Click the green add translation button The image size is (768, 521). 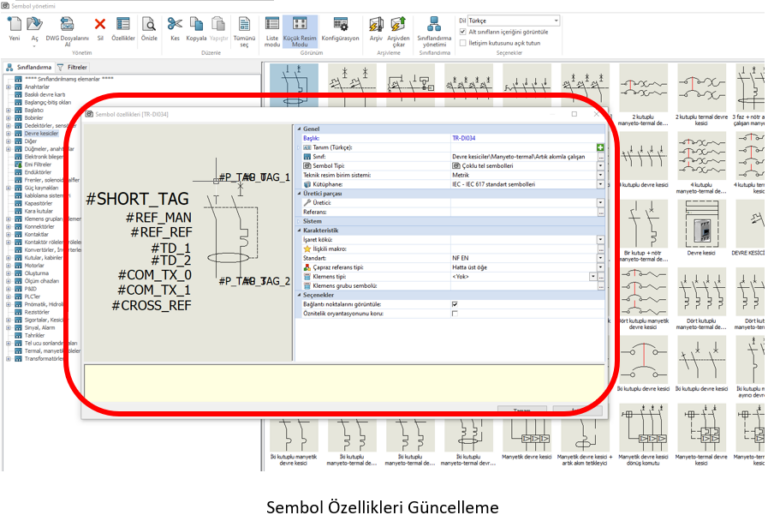pos(600,148)
